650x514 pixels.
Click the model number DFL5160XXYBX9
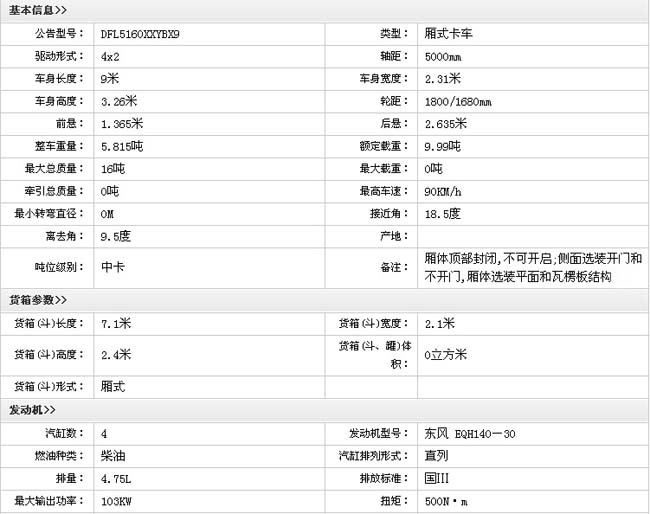(141, 34)
